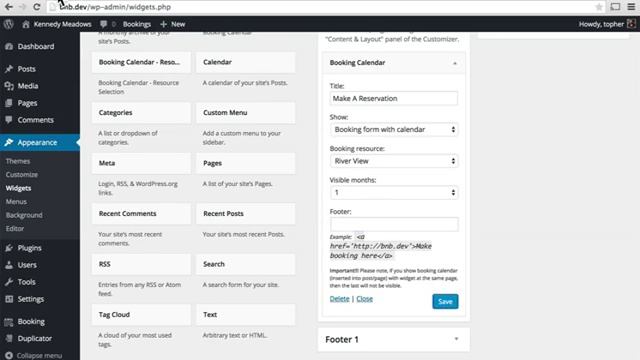Click the Settings icon in sidebar

(x=9, y=299)
